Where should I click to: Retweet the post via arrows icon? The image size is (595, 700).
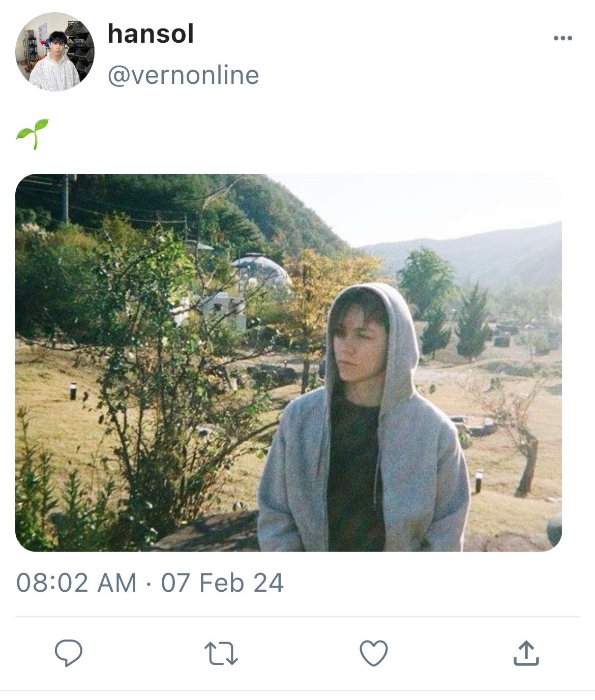click(221, 653)
